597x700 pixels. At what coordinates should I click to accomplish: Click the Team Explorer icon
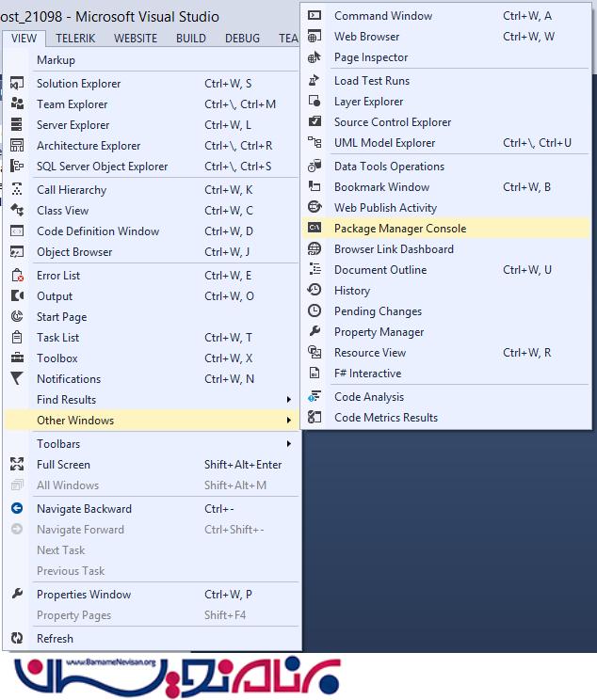[16, 104]
